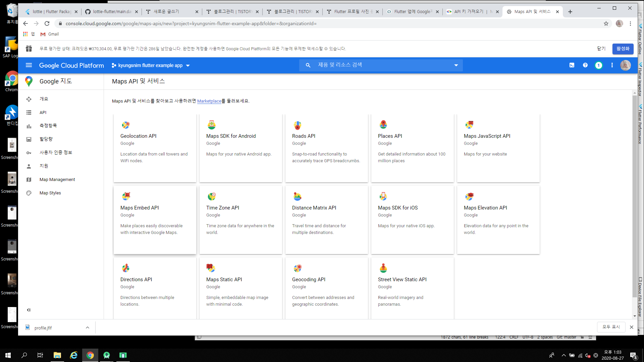644x362 pixels.
Task: Collapse the left sidebar arrow
Action: click(x=29, y=310)
